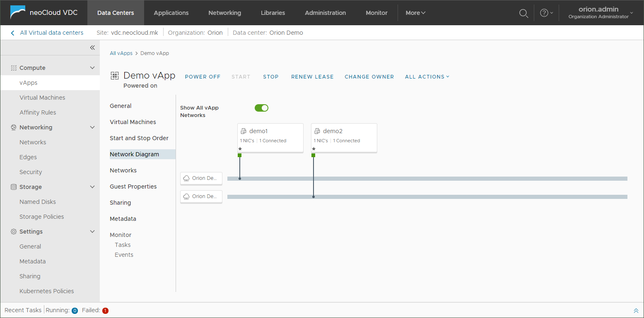Select the demo1 VM card
This screenshot has width=644, height=318.
pos(270,138)
